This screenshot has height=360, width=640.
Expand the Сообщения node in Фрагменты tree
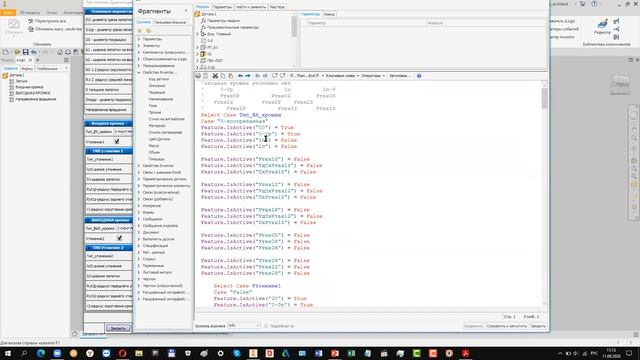coord(139,219)
